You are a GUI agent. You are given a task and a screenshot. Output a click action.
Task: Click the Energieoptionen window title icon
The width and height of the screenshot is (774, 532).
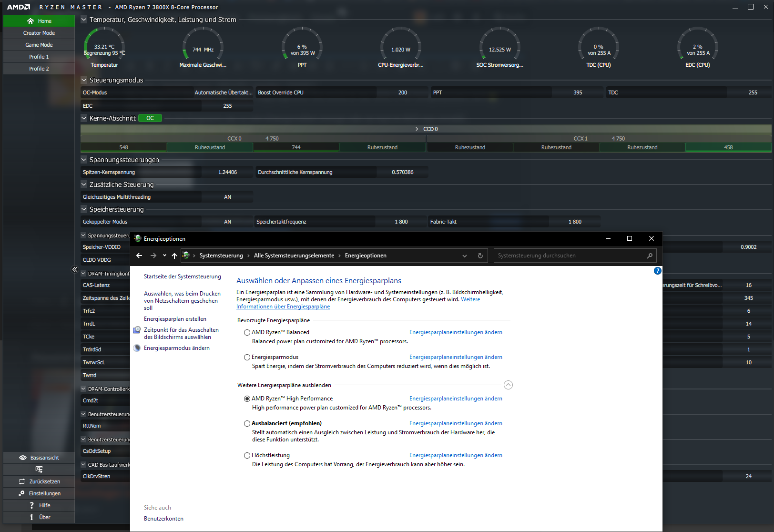click(x=138, y=238)
